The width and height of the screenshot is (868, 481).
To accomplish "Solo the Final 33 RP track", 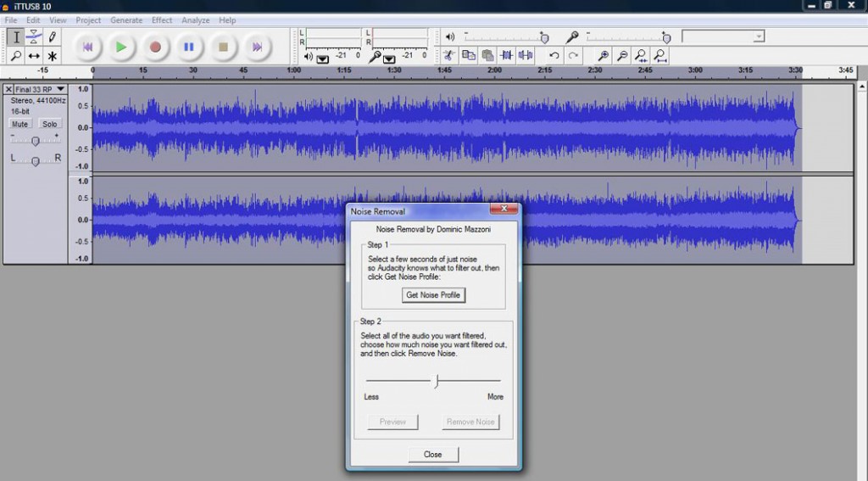I will click(50, 124).
